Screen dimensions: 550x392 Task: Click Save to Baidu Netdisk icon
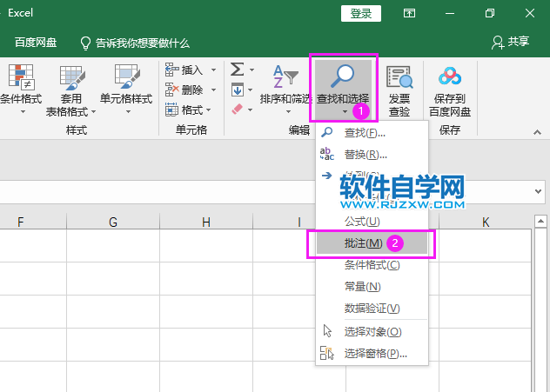pyautogui.click(x=450, y=90)
